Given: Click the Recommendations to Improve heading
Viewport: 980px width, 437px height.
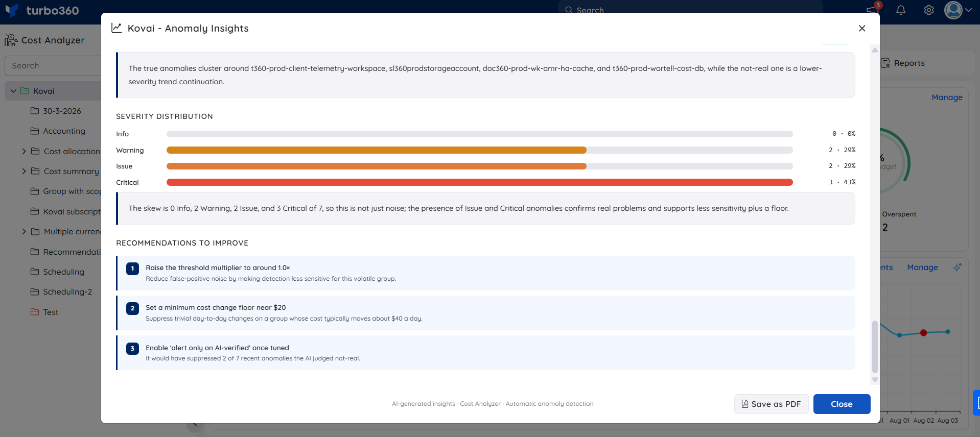Looking at the screenshot, I should (182, 243).
